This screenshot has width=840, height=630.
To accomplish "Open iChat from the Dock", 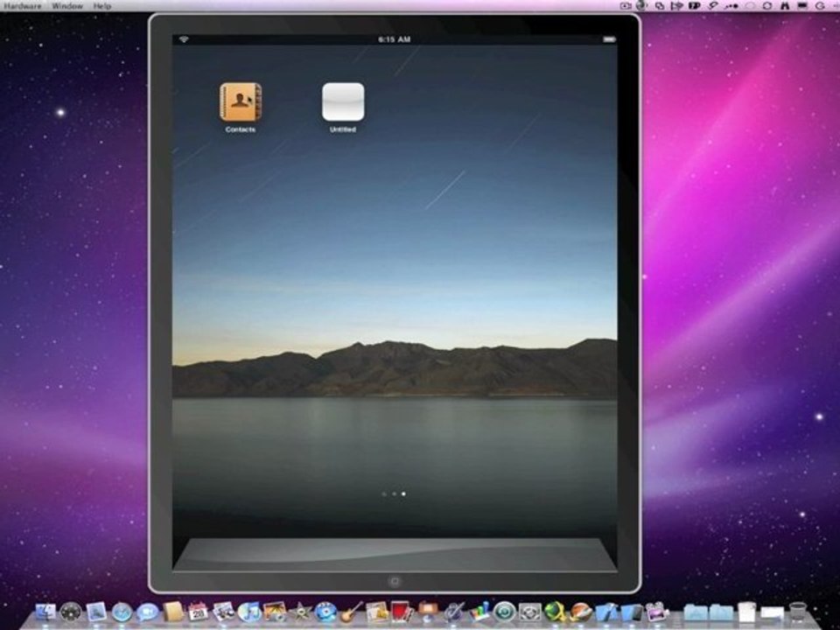I will click(x=147, y=612).
